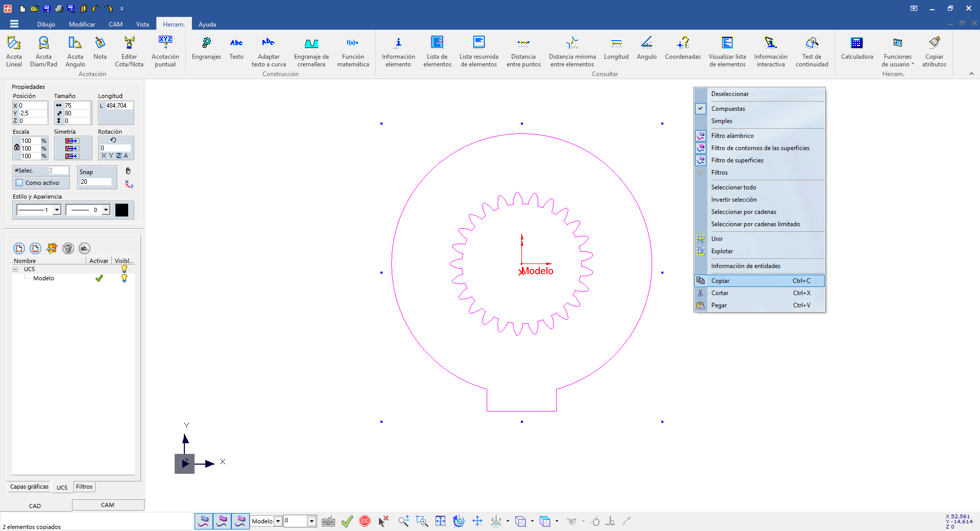Open the Engranajes gear tool
The height and width of the screenshot is (531, 980).
click(x=206, y=49)
